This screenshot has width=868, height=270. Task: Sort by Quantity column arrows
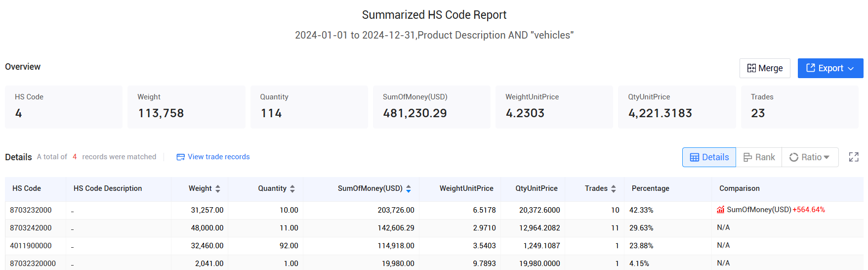coord(292,188)
